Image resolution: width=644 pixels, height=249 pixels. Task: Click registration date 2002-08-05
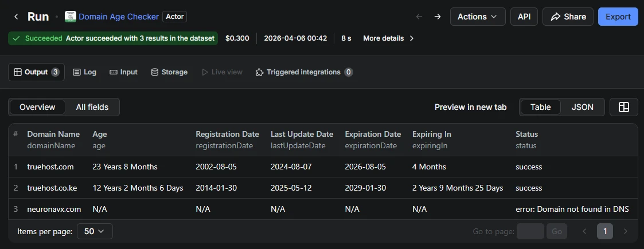[216, 167]
